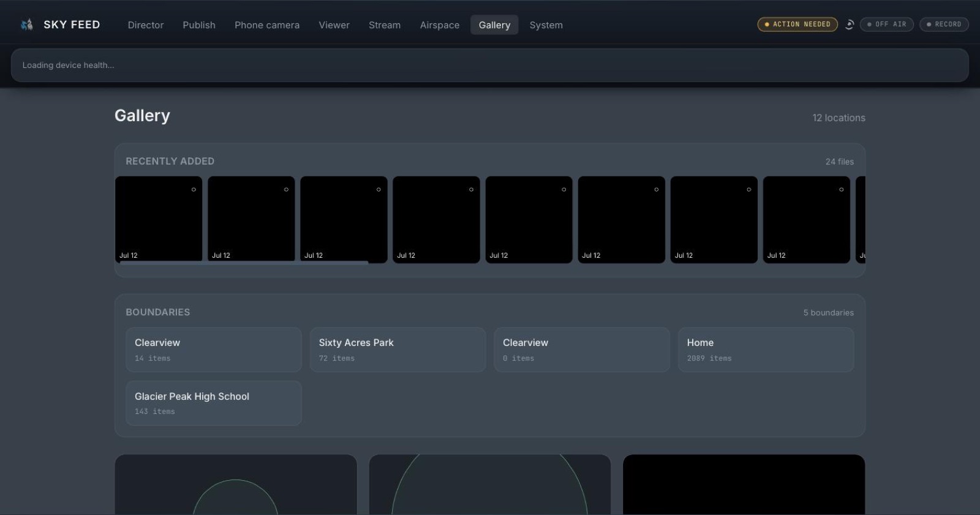The image size is (980, 515).
Task: Start recording with the RECORD pill
Action: tap(944, 24)
